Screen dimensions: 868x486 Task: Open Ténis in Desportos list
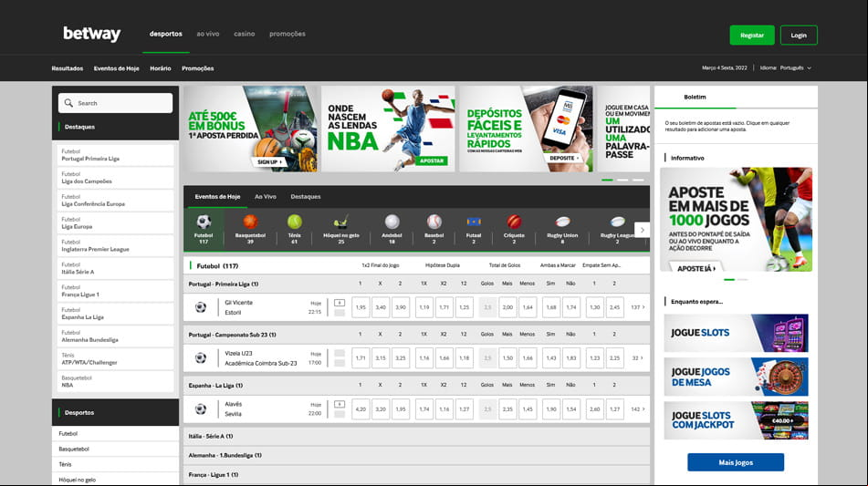115,464
